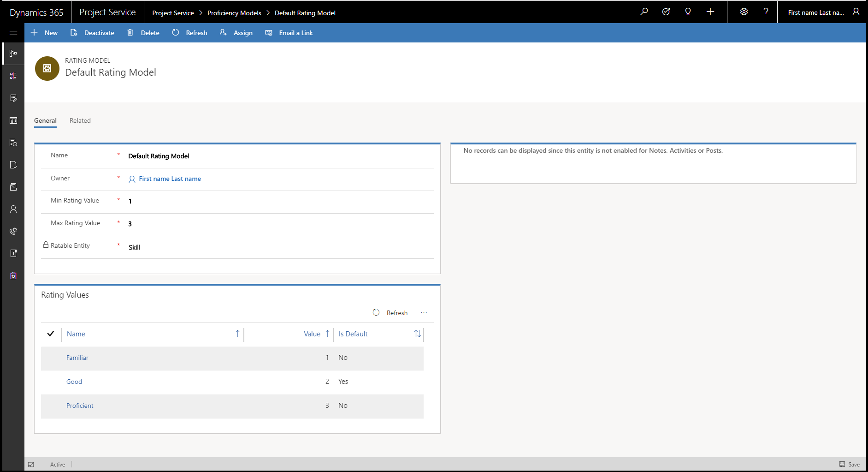Click the Yes value in Good row
Image resolution: width=868 pixels, height=472 pixels.
[343, 382]
